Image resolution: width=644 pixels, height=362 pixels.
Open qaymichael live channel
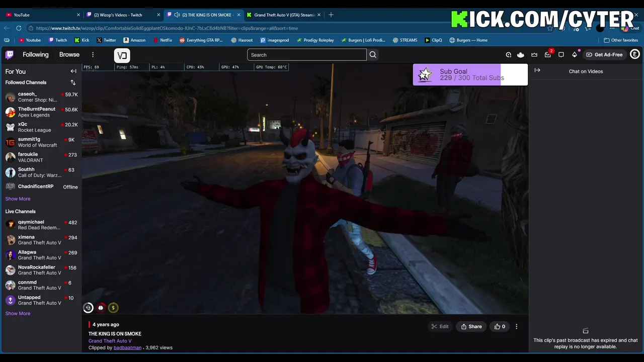(x=41, y=225)
